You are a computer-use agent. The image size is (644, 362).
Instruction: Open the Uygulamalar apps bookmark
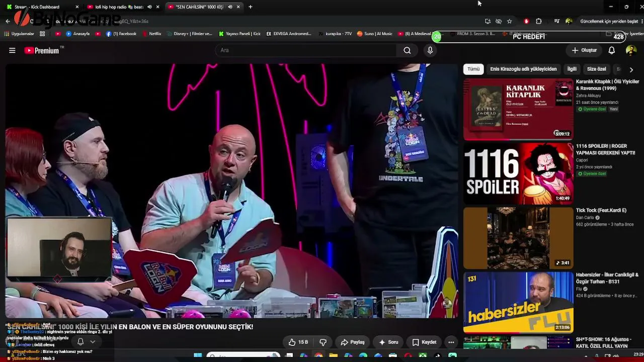coord(19,34)
